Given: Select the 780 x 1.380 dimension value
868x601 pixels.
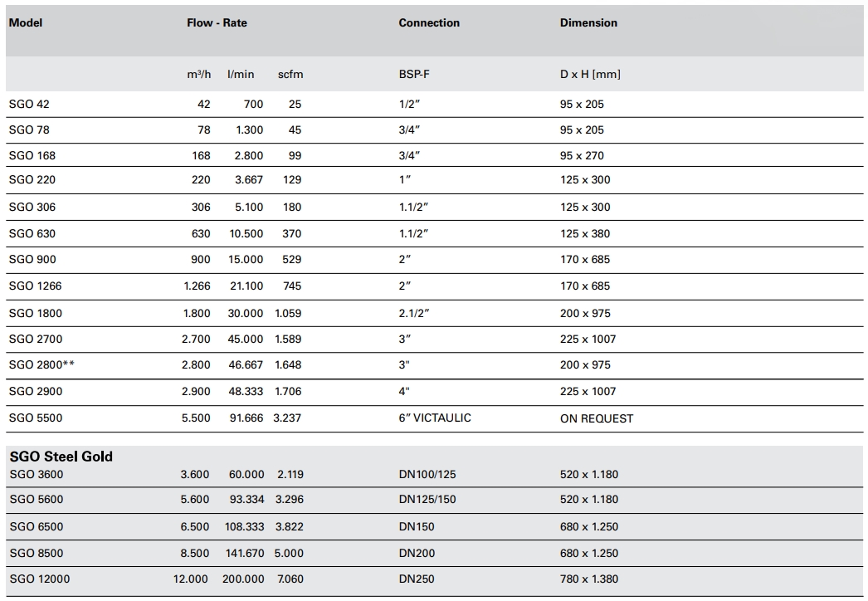Looking at the screenshot, I should coord(589,579).
